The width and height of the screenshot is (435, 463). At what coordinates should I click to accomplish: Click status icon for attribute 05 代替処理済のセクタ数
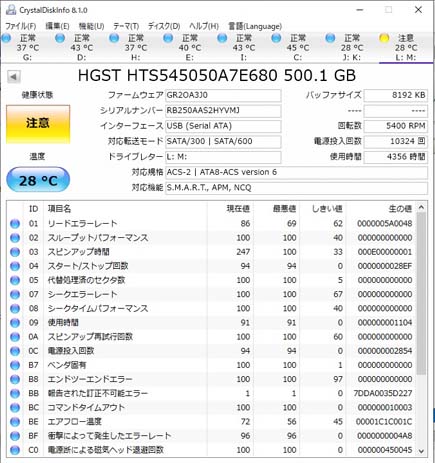15,280
